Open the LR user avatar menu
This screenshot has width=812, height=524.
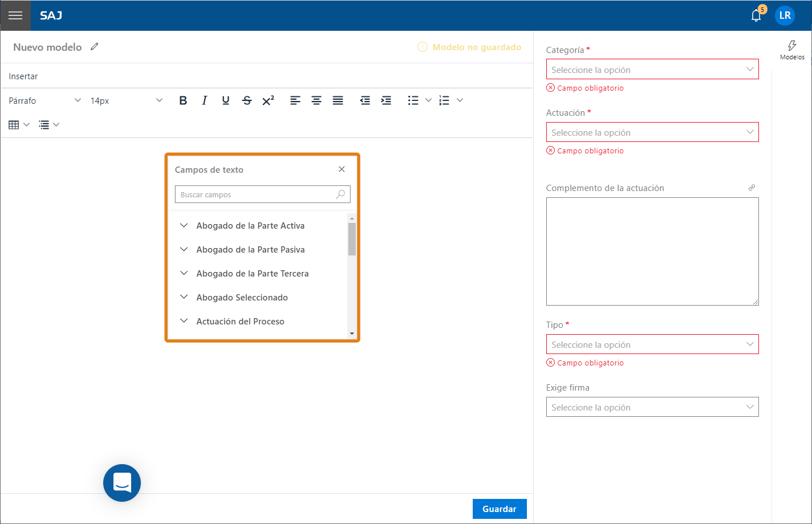[785, 15]
